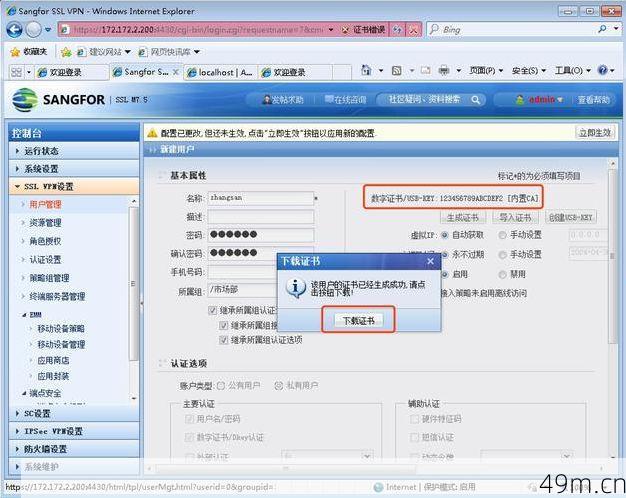This screenshot has height=498, width=626.
Task: Click the 查看帮助 link
Action: (594, 99)
